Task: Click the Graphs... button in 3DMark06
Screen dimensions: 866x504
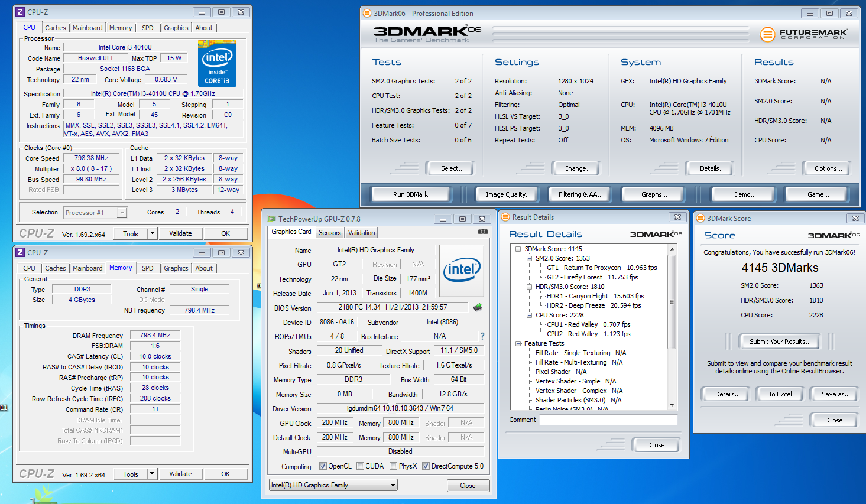Action: [654, 194]
